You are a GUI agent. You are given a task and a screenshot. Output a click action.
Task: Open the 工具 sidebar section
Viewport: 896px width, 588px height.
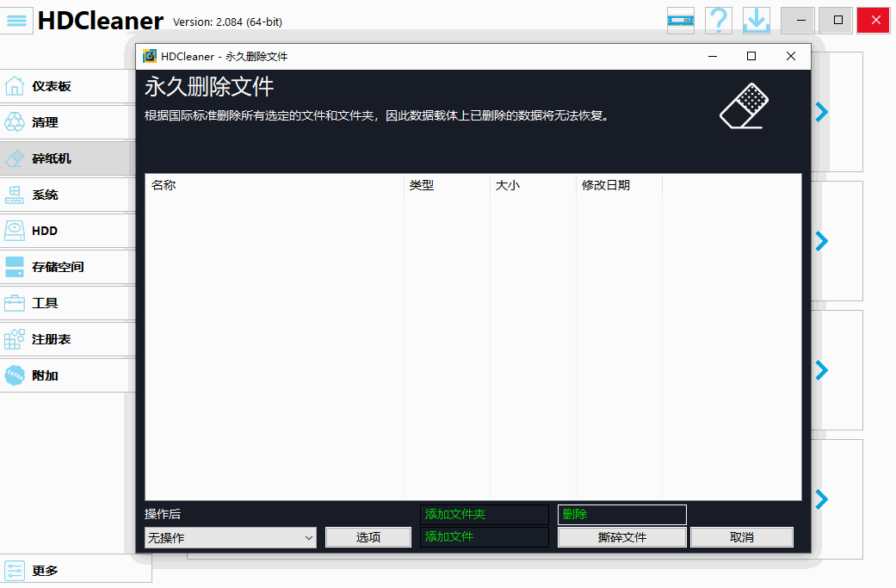click(67, 303)
